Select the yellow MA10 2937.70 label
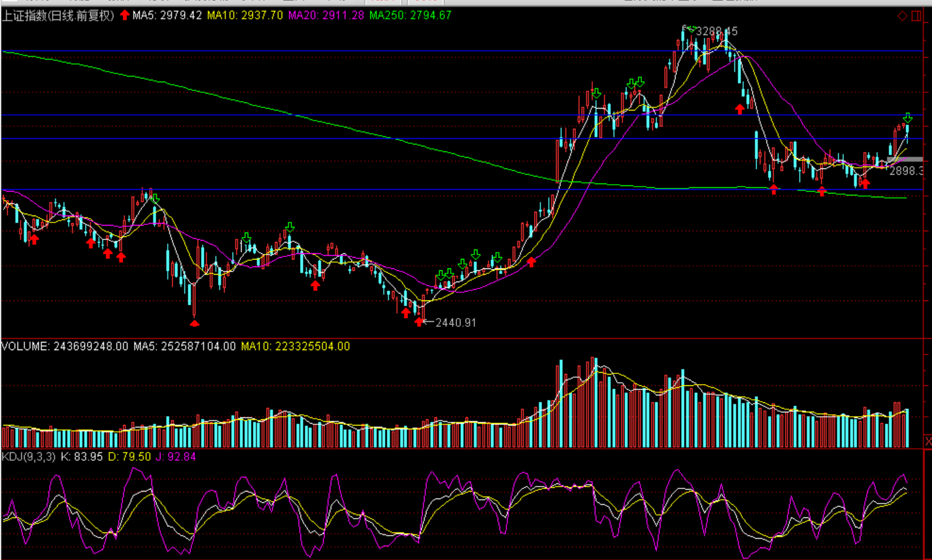The height and width of the screenshot is (560, 932). (245, 16)
